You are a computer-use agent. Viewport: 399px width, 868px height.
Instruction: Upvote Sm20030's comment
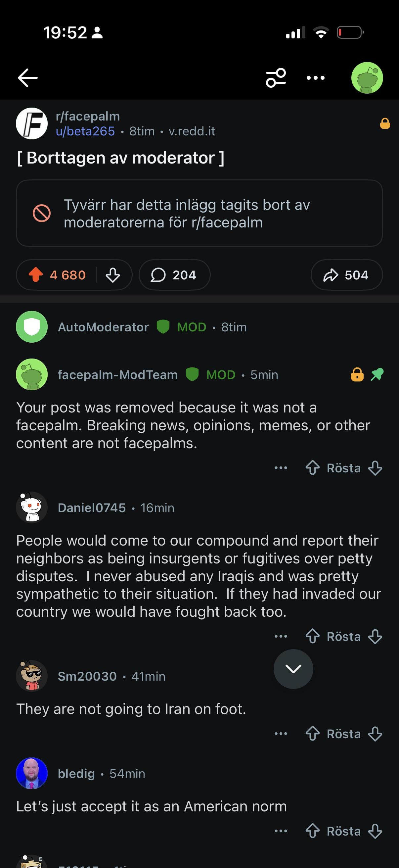tap(312, 734)
